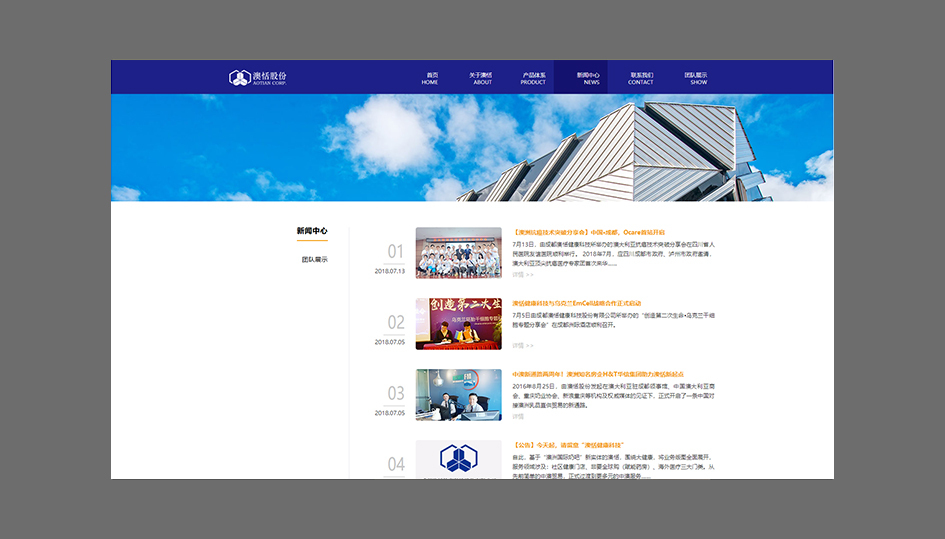Click summary text of news 02 beginning 7月5日
This screenshot has height=539, width=945.
tap(614, 320)
